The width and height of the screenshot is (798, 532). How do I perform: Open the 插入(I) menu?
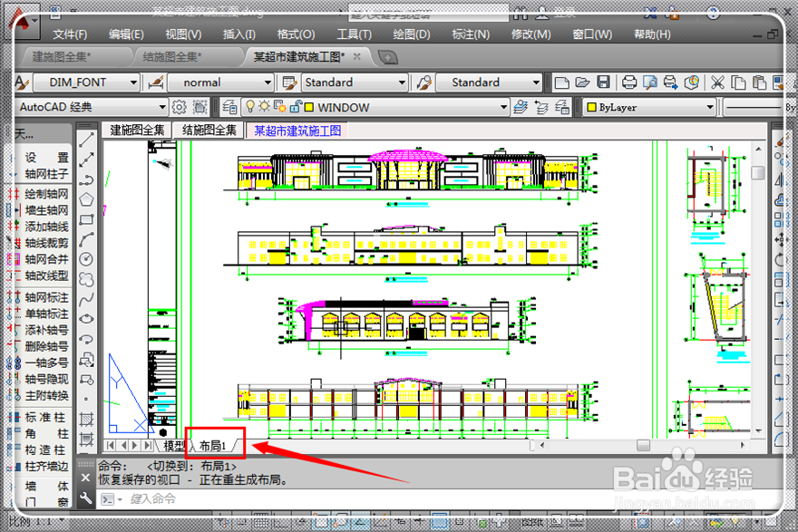click(x=239, y=34)
